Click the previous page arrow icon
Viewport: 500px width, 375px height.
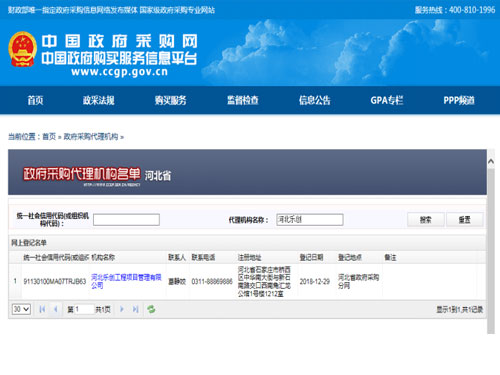tap(56, 309)
